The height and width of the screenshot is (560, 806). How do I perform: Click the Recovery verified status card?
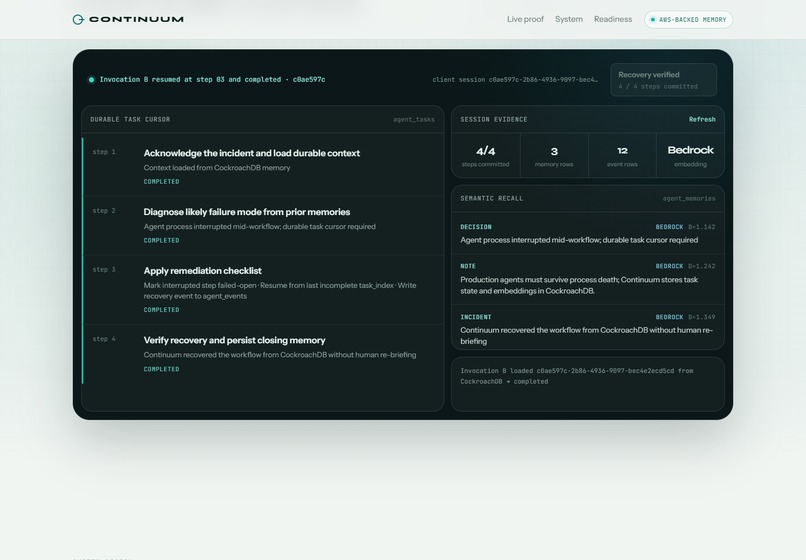pos(664,80)
